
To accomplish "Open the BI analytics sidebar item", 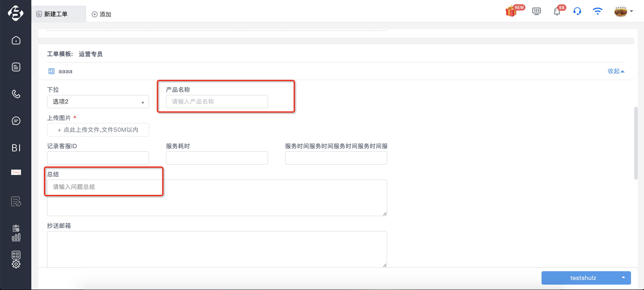I will point(16,148).
